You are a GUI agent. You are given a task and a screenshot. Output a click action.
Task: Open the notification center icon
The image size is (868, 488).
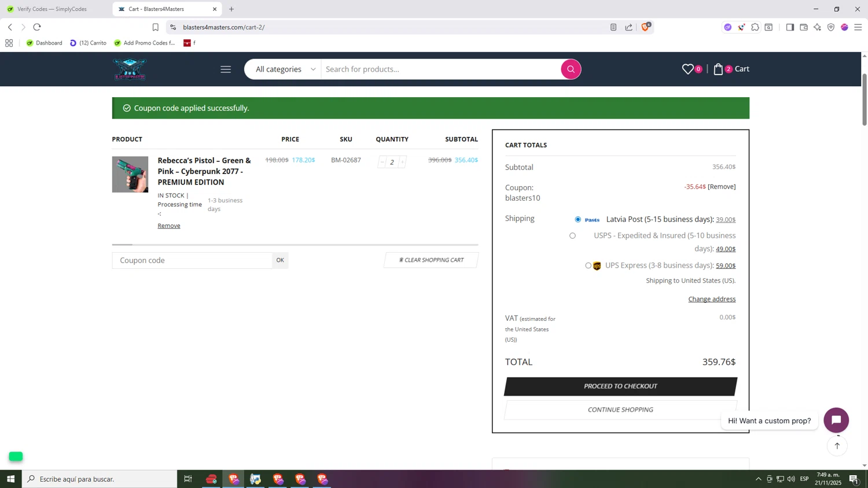click(854, 479)
